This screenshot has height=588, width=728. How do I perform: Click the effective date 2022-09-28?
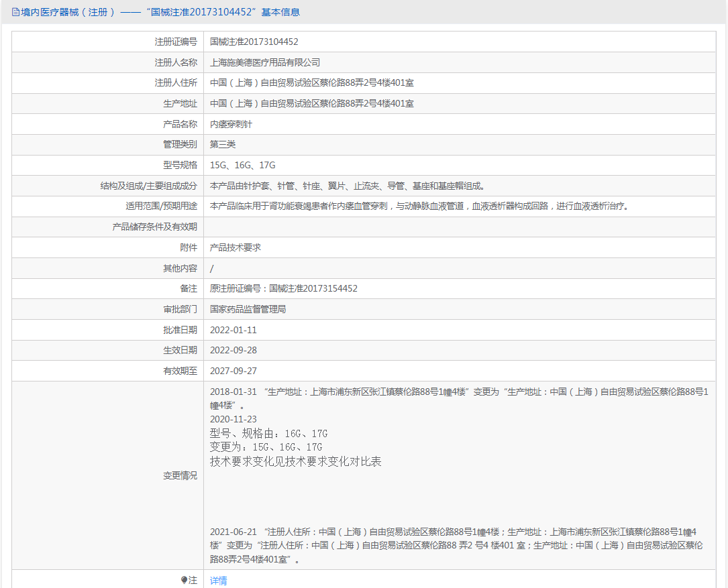233,351
